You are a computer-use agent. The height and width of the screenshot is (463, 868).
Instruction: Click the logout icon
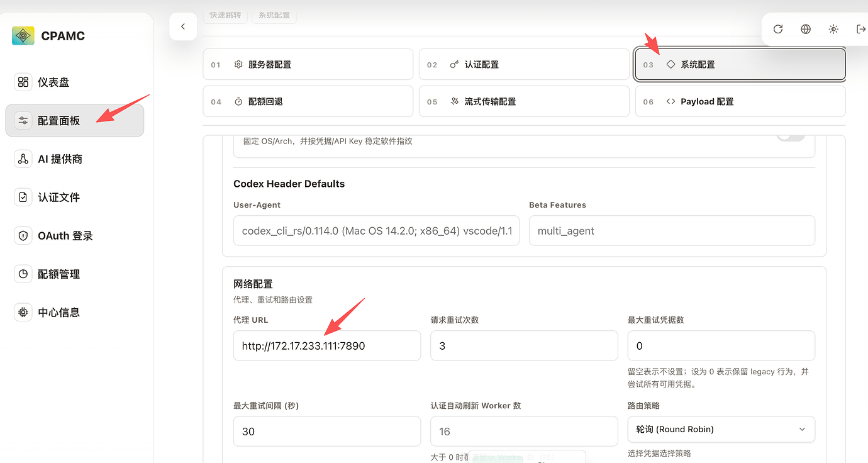pyautogui.click(x=861, y=29)
